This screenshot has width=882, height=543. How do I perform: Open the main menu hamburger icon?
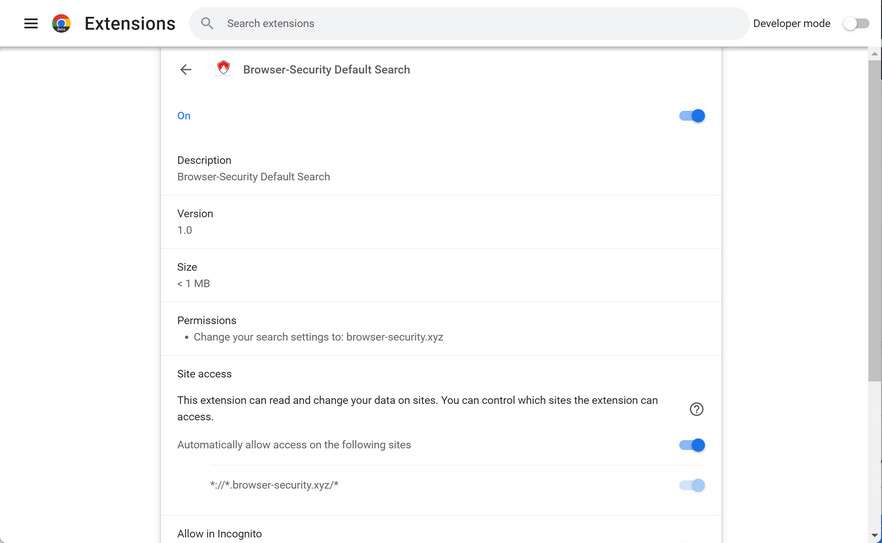[31, 23]
